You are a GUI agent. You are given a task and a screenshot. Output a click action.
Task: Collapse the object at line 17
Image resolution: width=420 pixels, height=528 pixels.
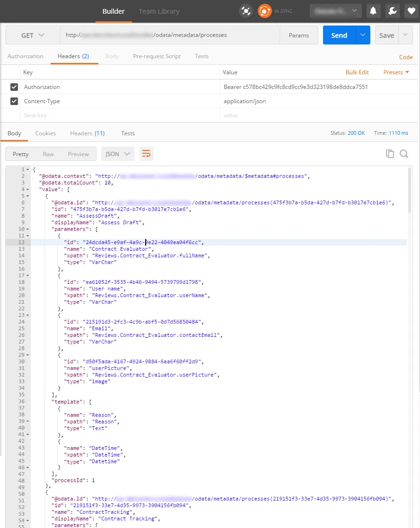click(27, 275)
